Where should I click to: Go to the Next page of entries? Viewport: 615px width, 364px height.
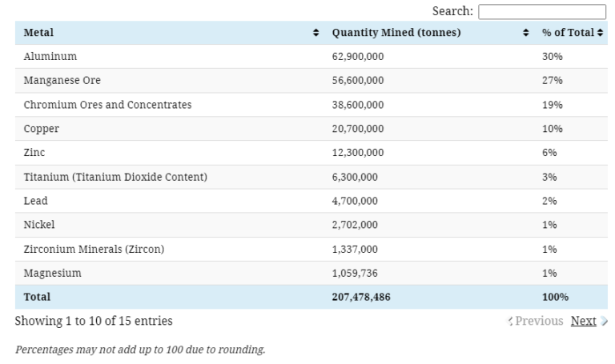tap(583, 321)
